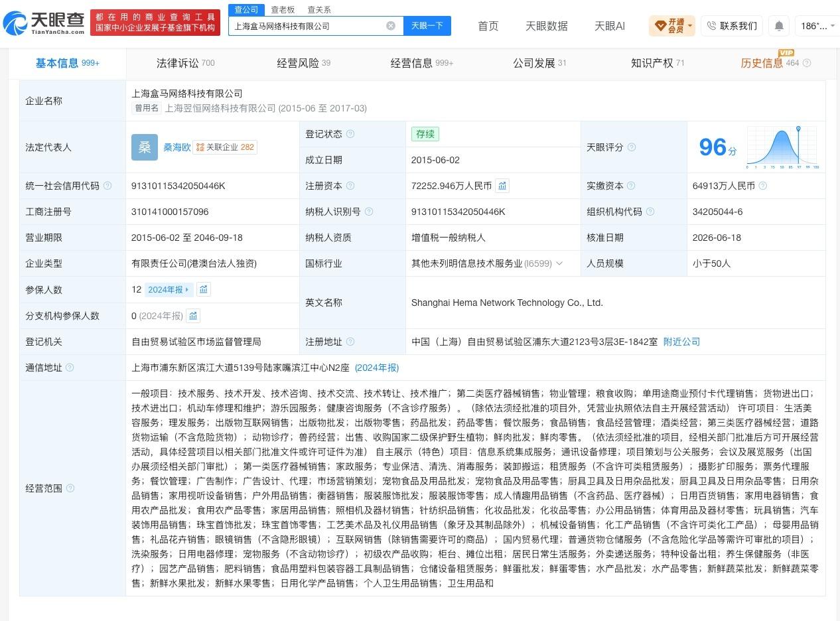
Task: Click the Tianyancha logo
Action: point(44,23)
